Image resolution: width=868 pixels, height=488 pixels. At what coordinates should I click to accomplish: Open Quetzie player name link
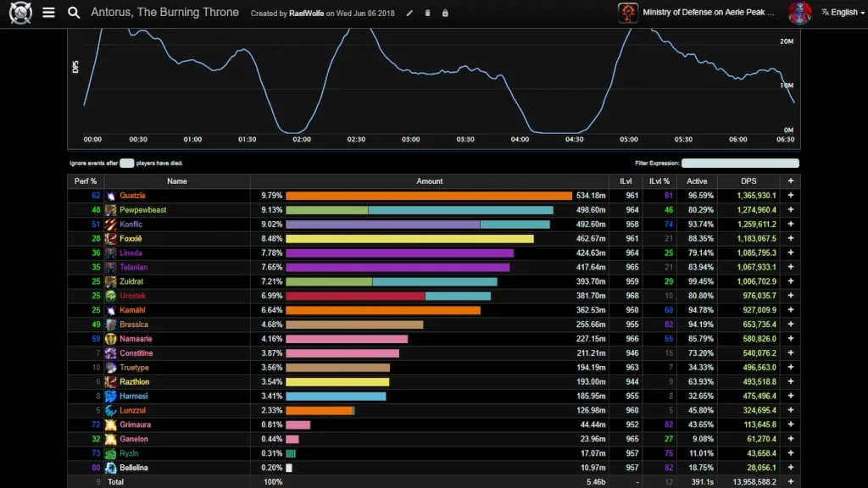point(132,196)
